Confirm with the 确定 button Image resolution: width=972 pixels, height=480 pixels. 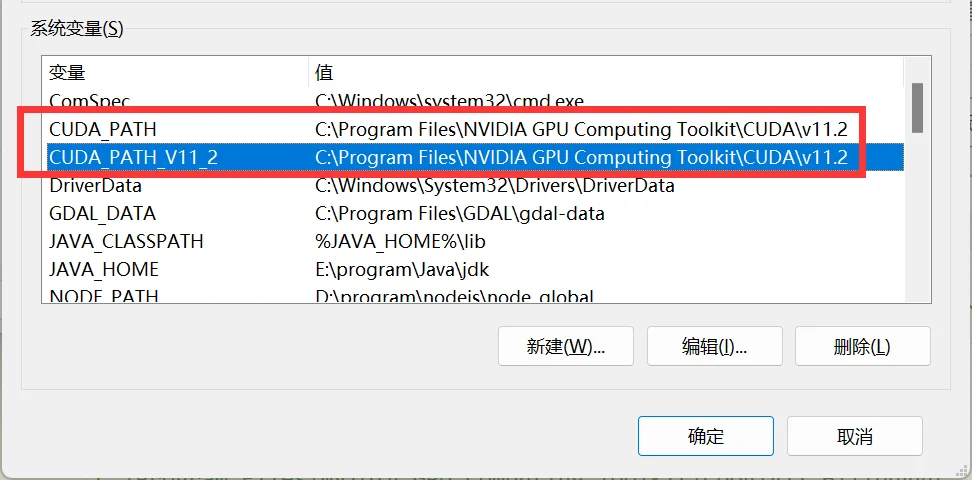pos(706,436)
